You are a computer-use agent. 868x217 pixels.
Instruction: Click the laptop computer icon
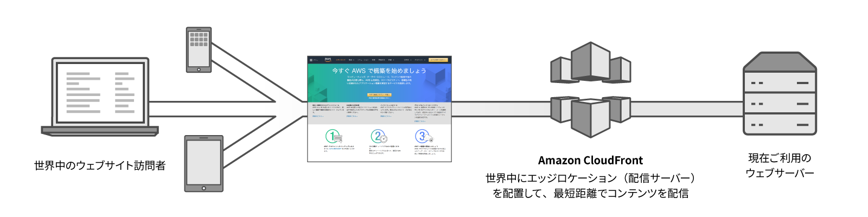[x=100, y=97]
